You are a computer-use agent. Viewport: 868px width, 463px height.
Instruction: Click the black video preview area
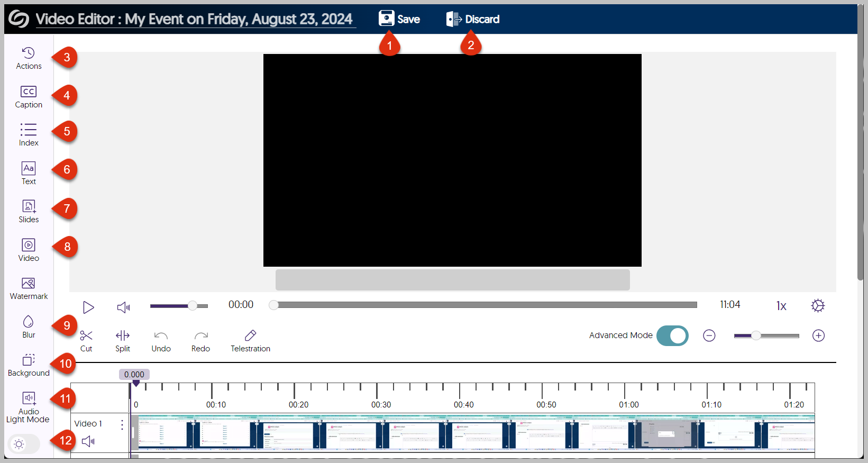click(452, 160)
